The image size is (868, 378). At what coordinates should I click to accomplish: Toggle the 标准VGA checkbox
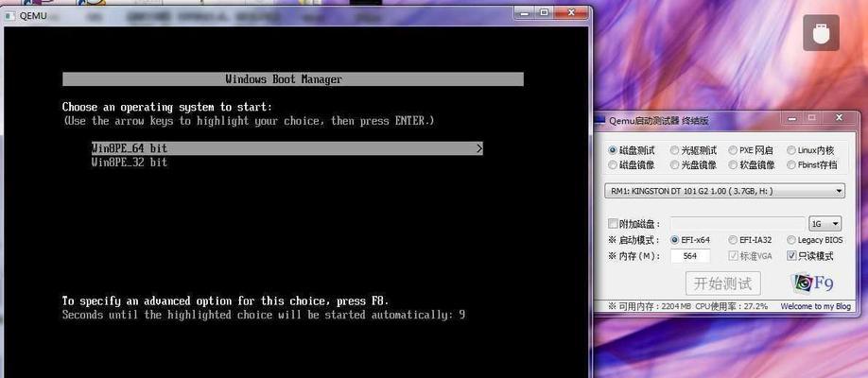[x=734, y=256]
